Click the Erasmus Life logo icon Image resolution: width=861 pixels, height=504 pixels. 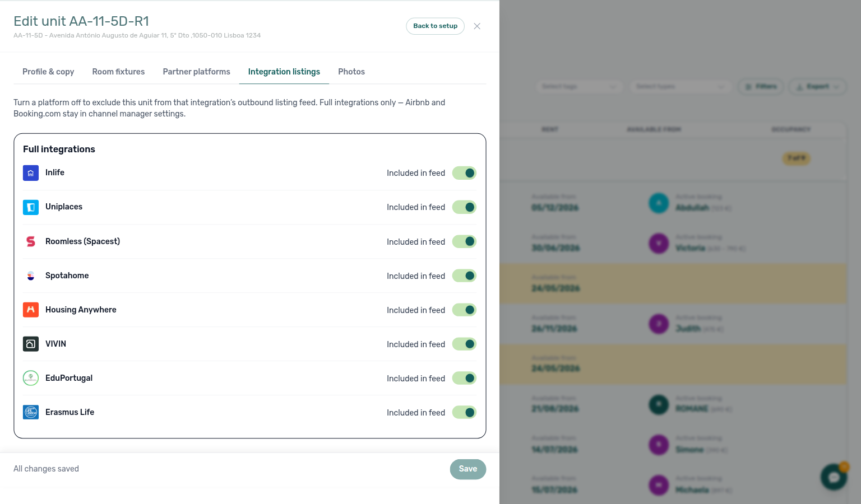click(x=31, y=412)
